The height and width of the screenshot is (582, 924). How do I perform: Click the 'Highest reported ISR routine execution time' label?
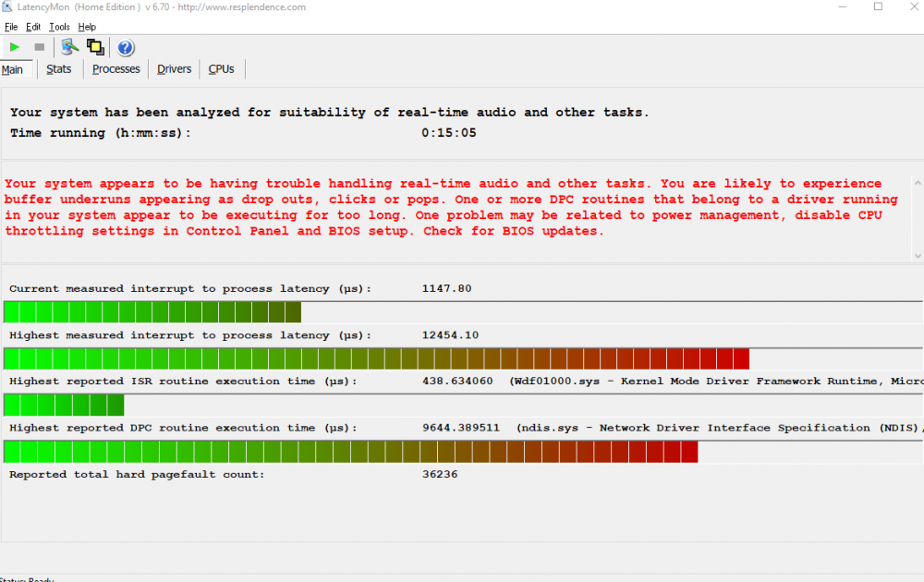point(183,382)
